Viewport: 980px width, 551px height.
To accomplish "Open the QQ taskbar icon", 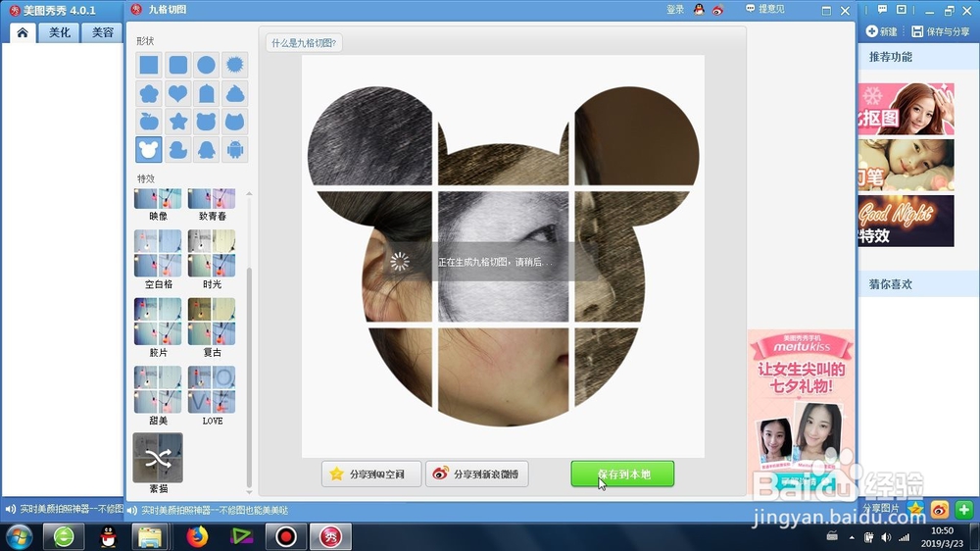I will 108,536.
